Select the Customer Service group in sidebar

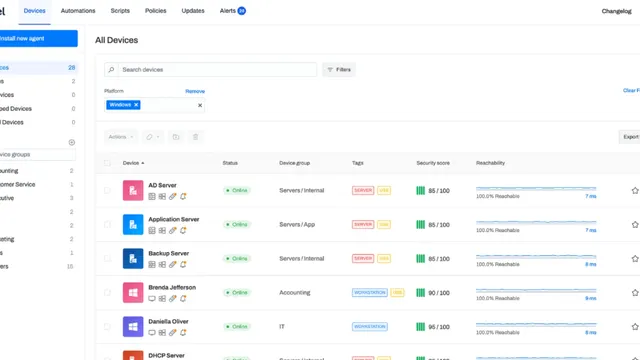[x=18, y=184]
